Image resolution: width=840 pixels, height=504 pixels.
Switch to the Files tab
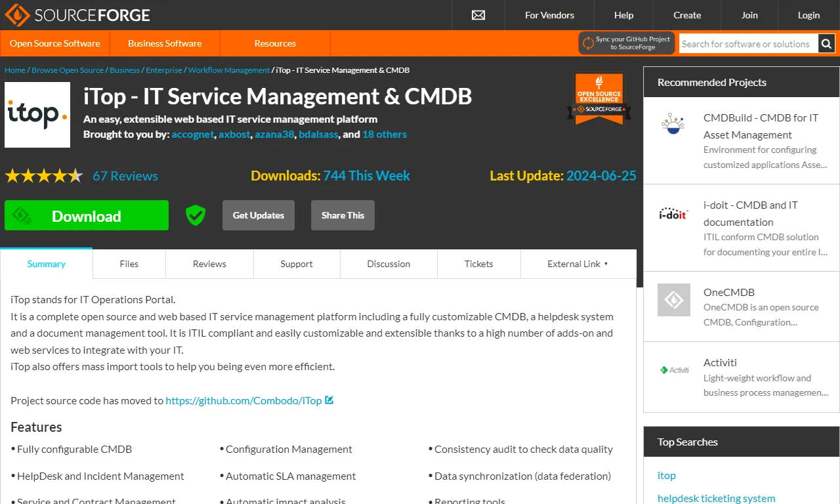[x=129, y=264]
